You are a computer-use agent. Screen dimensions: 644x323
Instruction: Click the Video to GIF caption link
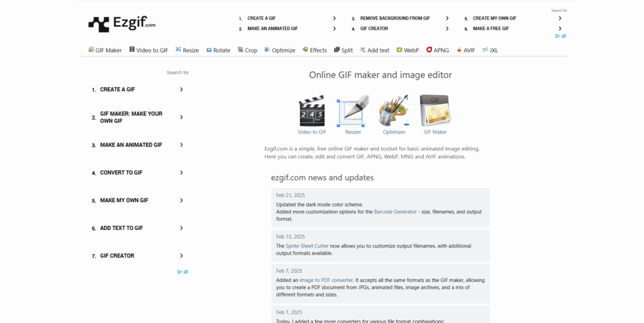[312, 132]
